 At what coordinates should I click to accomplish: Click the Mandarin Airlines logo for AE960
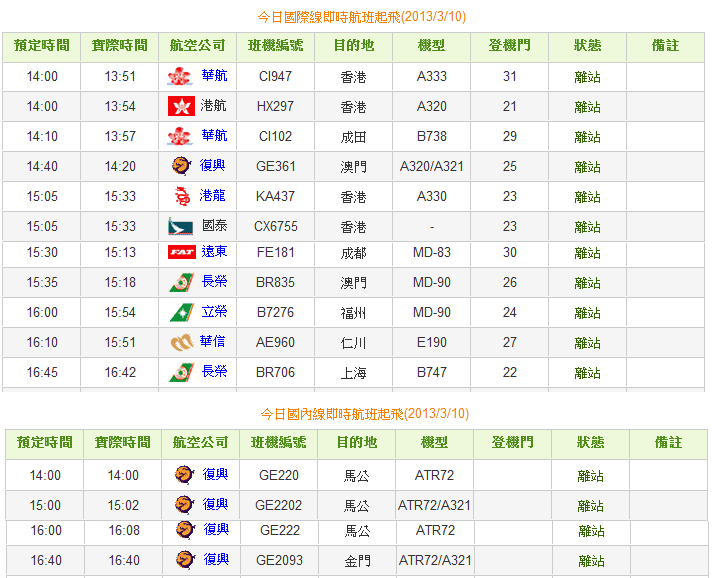point(182,342)
